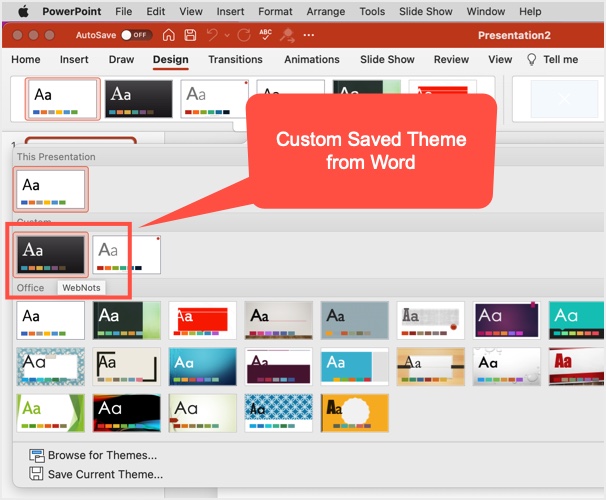Viewport: 606px width, 500px height.
Task: Select the Design ribbon tab
Action: point(170,60)
